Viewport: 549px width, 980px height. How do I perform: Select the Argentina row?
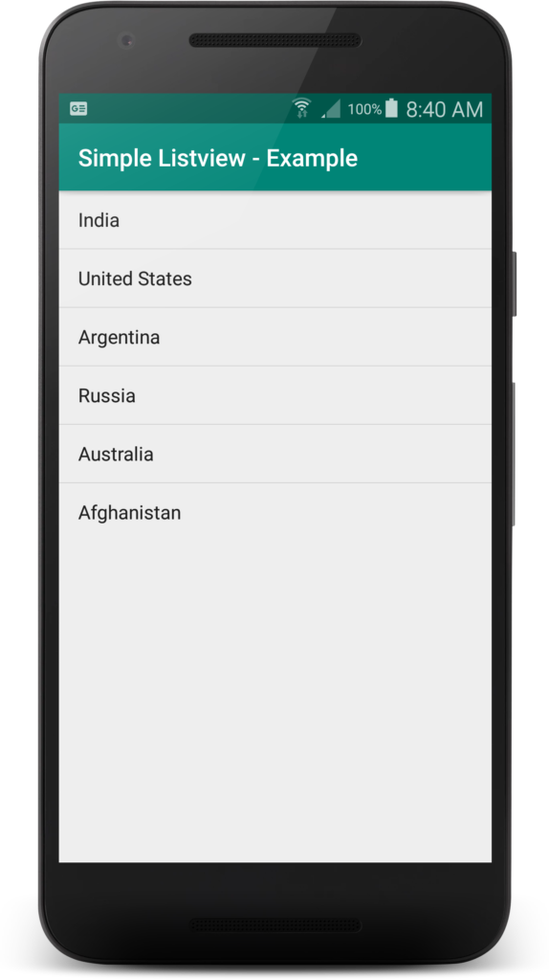pos(274,337)
